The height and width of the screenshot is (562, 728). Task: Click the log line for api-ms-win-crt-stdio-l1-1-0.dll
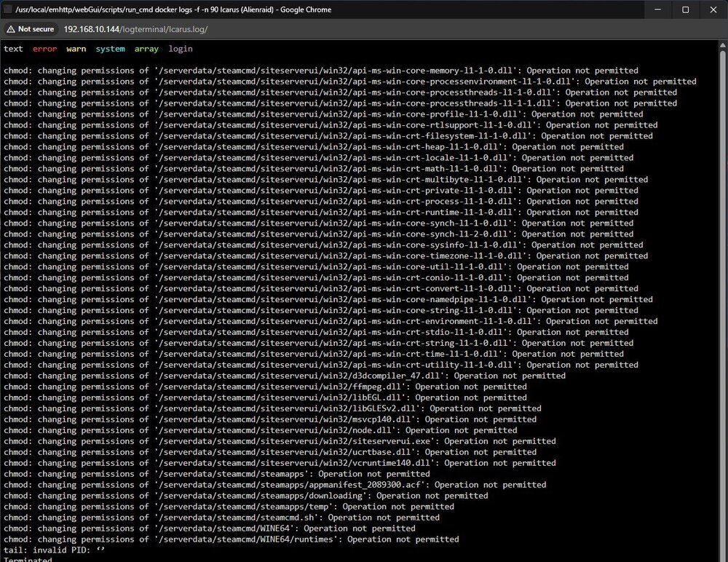tap(316, 332)
